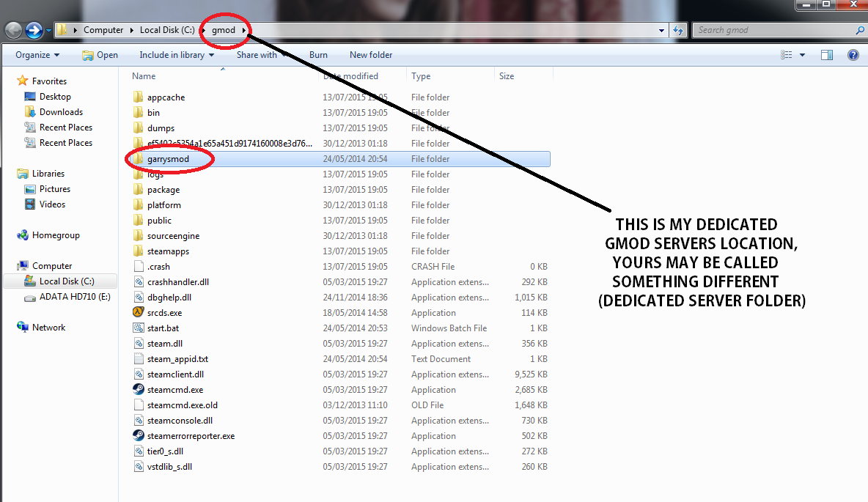Screen dimensions: 868x502
Task: Select the steamclient.dll file icon
Action: click(139, 374)
